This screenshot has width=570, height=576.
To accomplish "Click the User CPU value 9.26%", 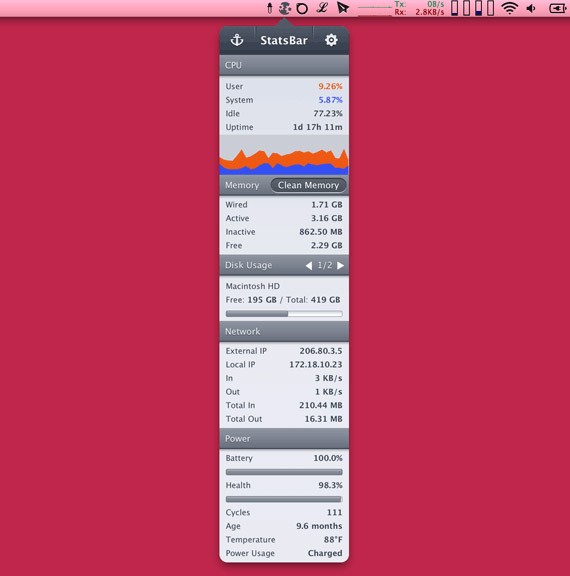I will pos(330,86).
